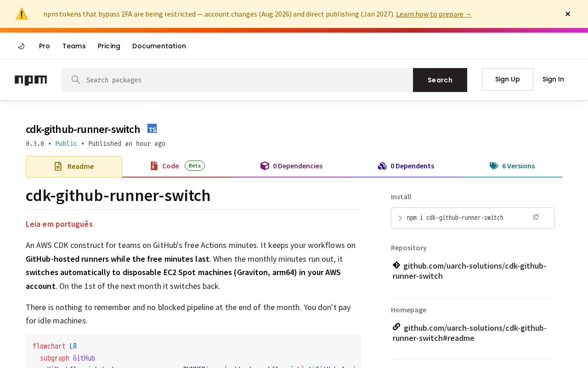Switch to the Code tab
This screenshot has height=368, width=588.
(x=177, y=166)
